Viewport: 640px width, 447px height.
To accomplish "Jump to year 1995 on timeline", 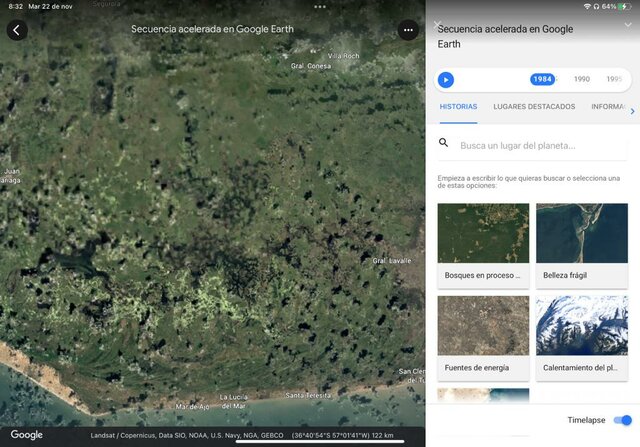I will pyautogui.click(x=614, y=79).
